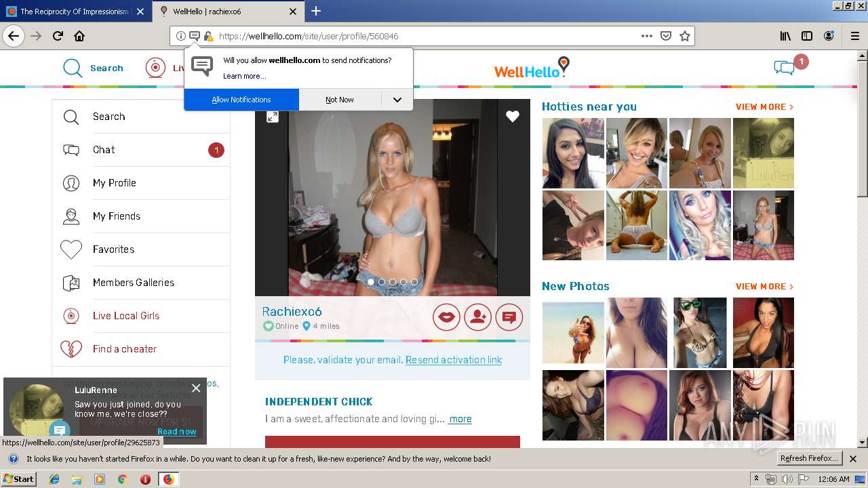868x488 pixels.
Task: Open notification options dropdown arrow
Action: 397,100
